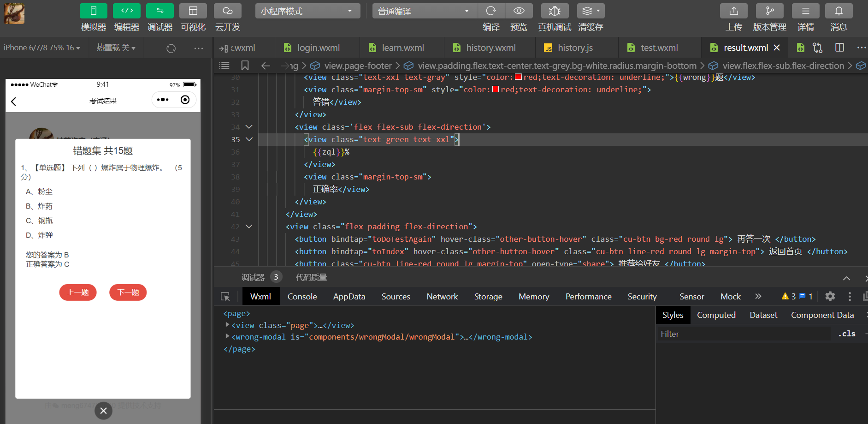This screenshot has width=868, height=424.
Task: Expand the wrong-modal node in Wxml tree
Action: click(227, 337)
